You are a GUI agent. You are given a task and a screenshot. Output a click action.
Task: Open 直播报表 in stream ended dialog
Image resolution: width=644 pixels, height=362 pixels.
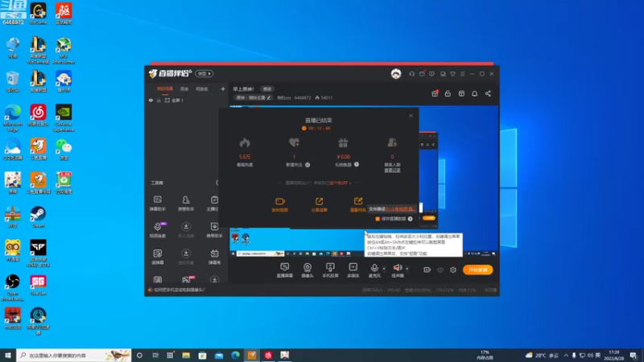[x=358, y=204]
